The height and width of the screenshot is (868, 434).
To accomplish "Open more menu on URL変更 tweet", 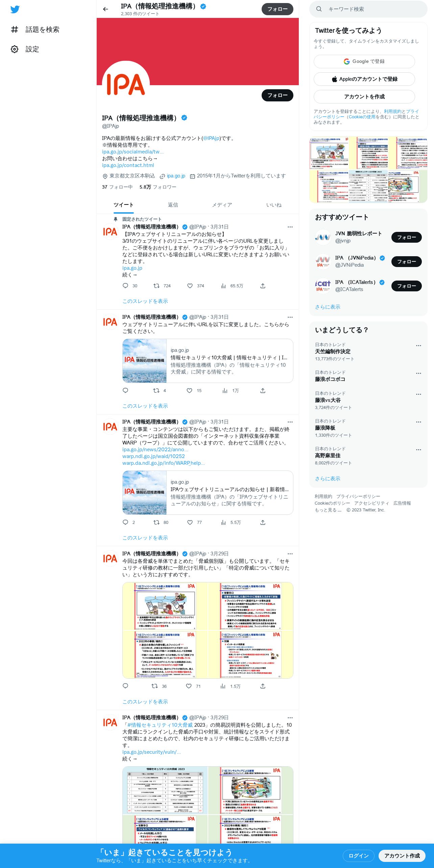I will coord(290,317).
